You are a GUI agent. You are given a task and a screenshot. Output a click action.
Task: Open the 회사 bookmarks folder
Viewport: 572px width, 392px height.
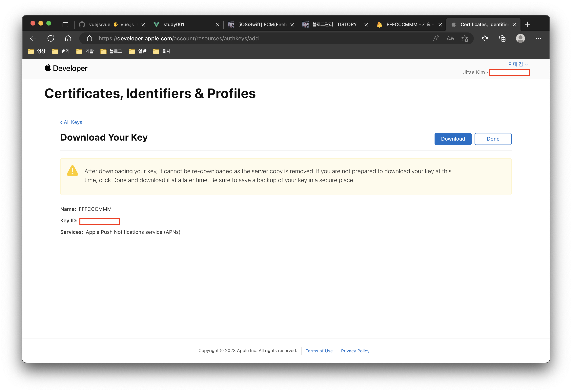pos(162,51)
